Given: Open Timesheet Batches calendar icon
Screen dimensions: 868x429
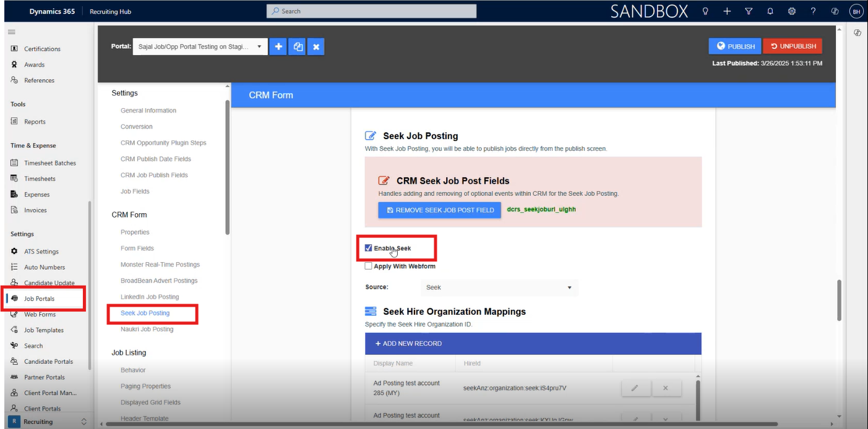Looking at the screenshot, I should [14, 163].
